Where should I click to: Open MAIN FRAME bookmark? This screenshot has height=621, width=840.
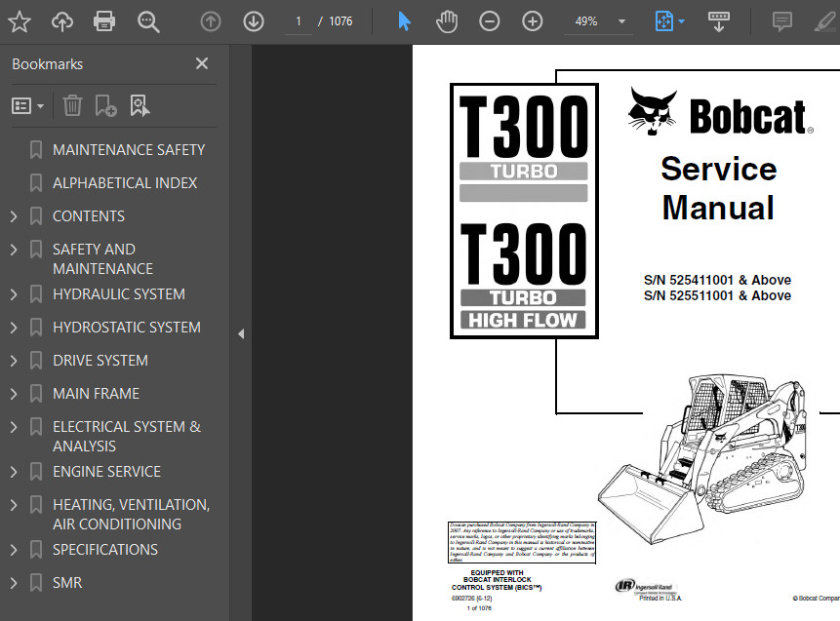(x=96, y=394)
